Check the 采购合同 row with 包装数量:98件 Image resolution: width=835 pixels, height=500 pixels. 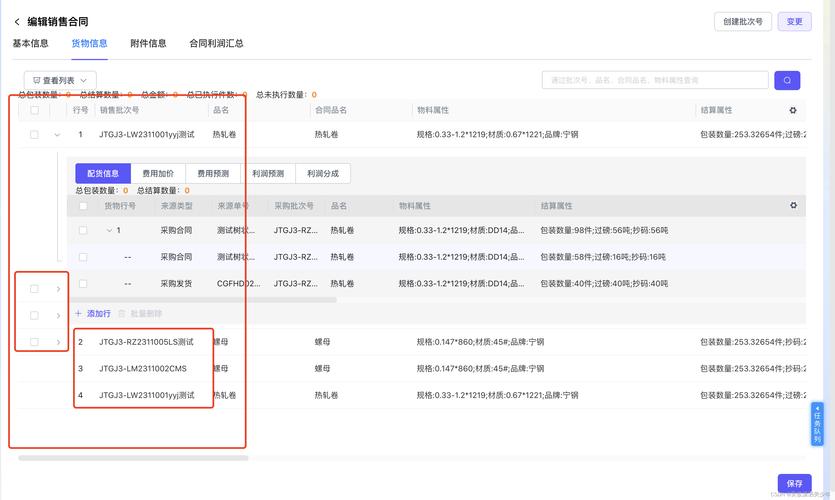click(x=83, y=231)
